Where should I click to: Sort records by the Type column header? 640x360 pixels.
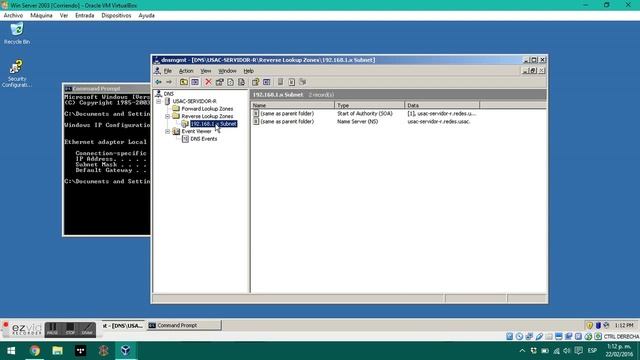coord(369,105)
